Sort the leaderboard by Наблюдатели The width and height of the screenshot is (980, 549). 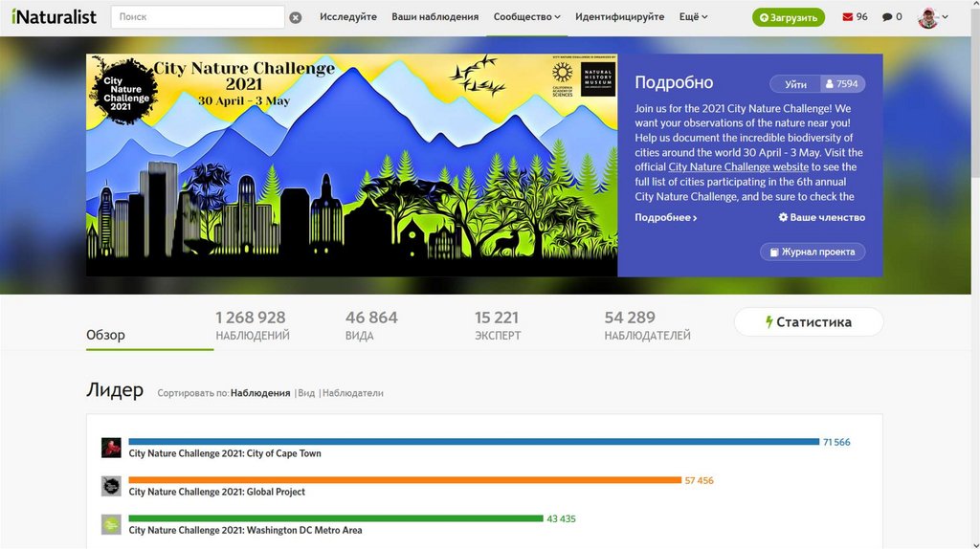352,393
